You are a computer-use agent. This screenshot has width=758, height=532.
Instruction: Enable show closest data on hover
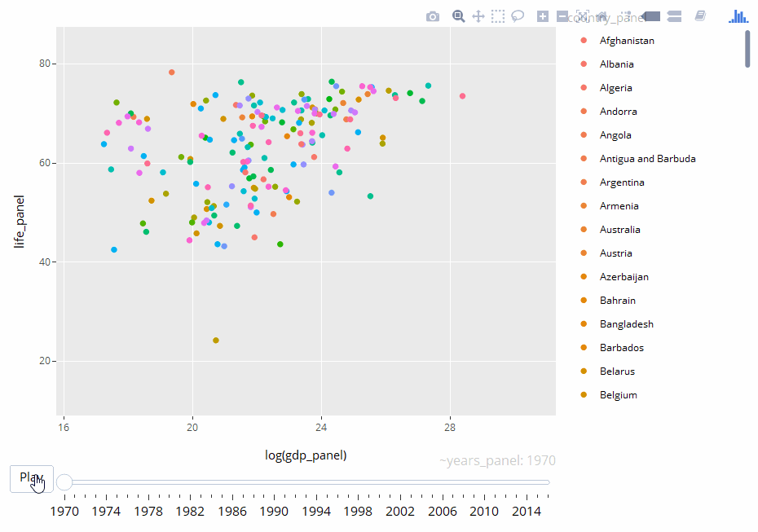point(651,15)
